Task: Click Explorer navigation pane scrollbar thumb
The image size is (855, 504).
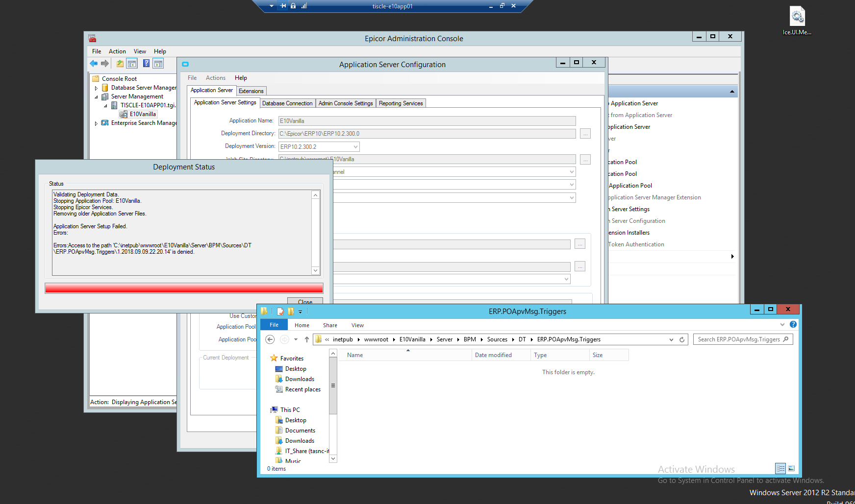Action: click(x=333, y=385)
